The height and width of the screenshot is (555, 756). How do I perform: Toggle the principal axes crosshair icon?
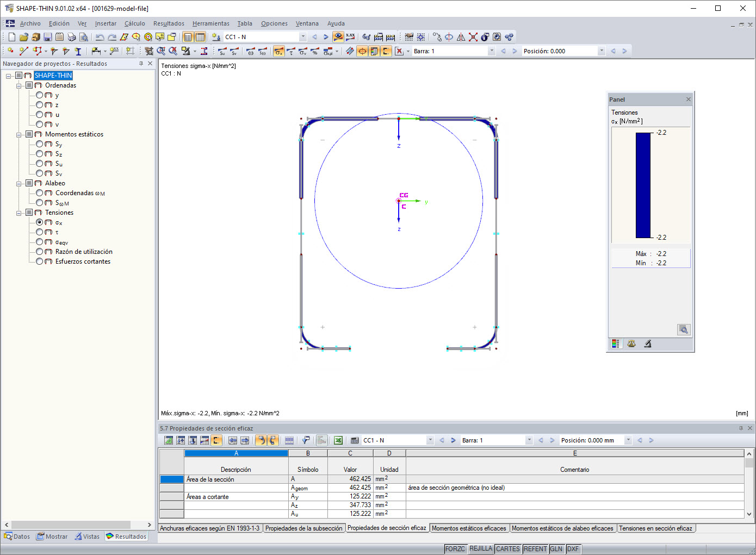tap(362, 51)
